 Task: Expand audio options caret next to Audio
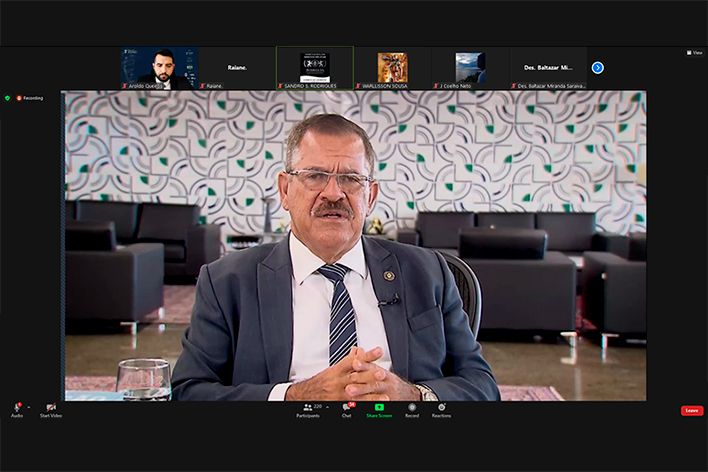coord(29,407)
